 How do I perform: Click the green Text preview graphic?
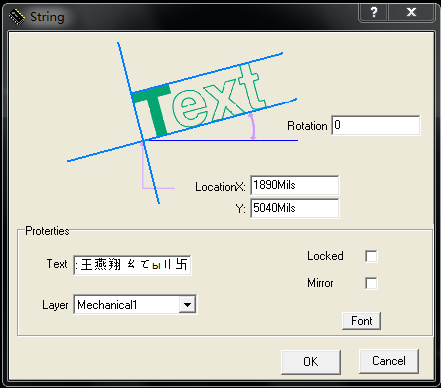198,100
